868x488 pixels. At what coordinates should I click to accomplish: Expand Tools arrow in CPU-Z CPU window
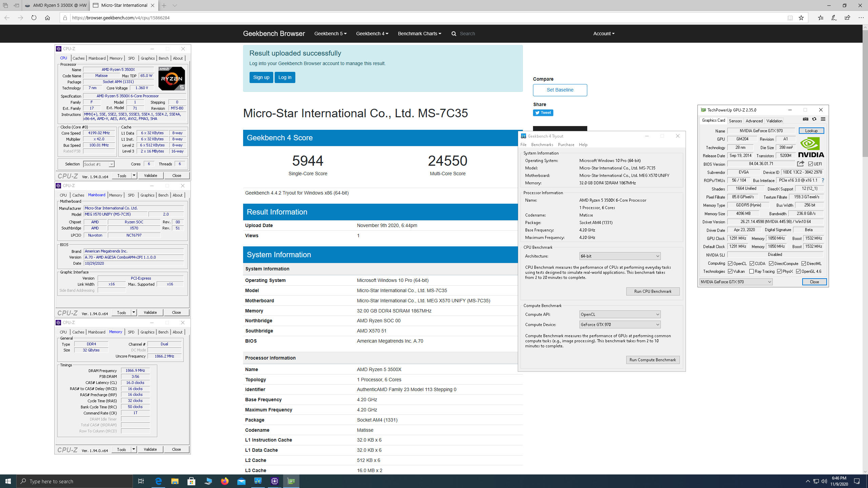(134, 175)
